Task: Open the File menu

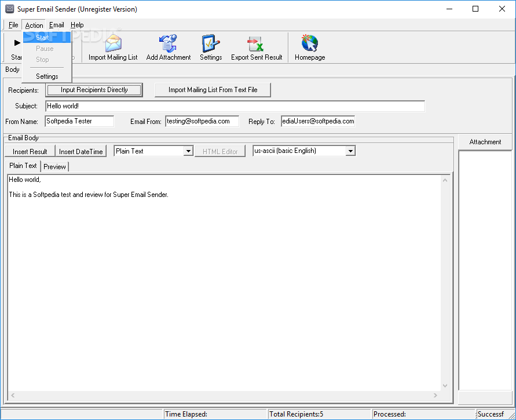Action: (13, 25)
